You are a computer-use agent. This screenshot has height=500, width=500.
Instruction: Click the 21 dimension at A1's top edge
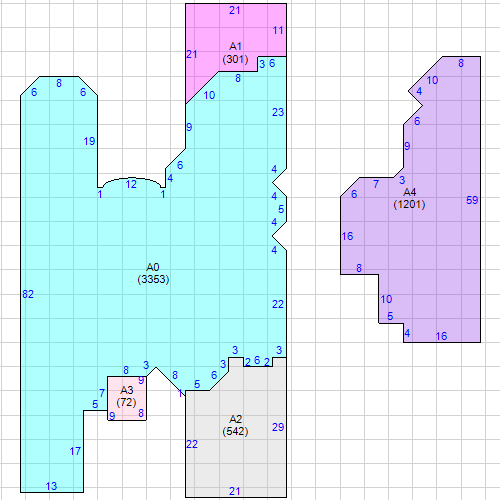click(235, 11)
